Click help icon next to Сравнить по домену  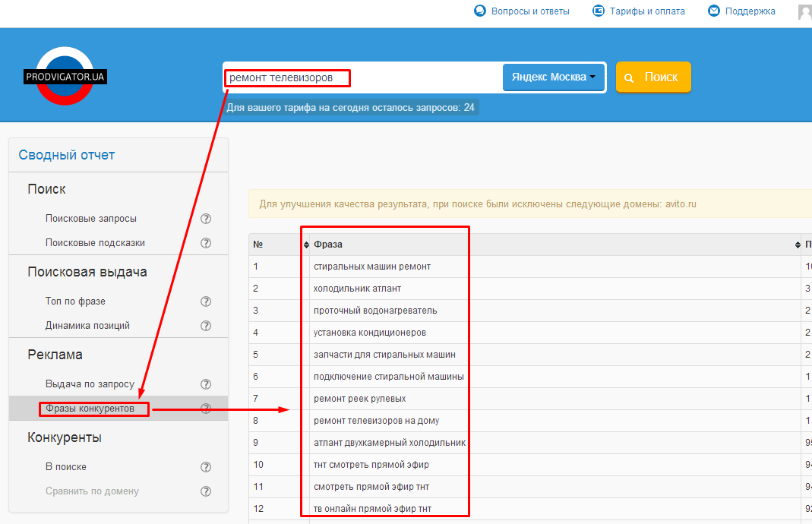(x=205, y=491)
